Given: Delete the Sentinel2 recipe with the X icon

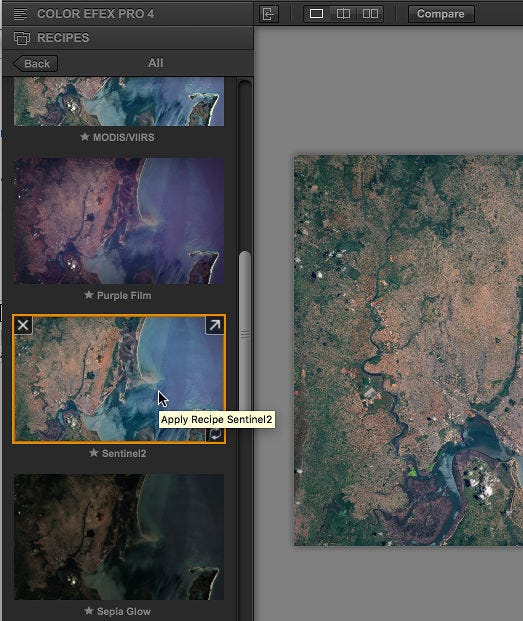Looking at the screenshot, I should tap(23, 325).
